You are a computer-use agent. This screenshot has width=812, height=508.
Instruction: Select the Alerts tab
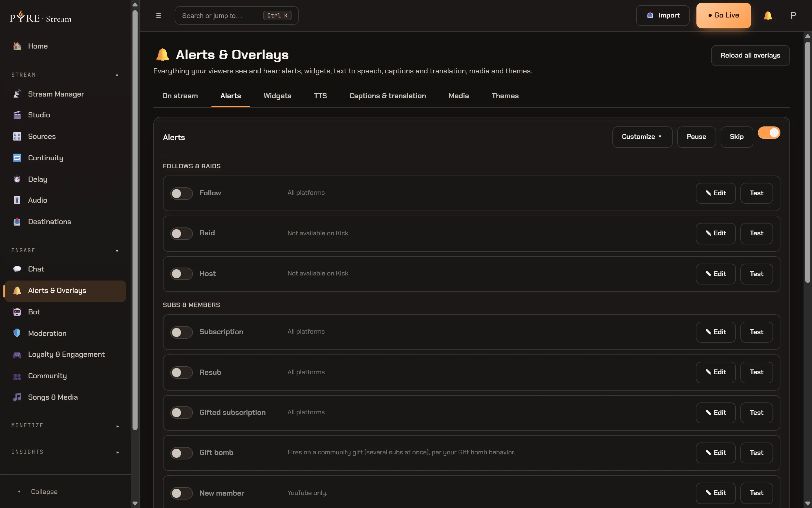pos(231,96)
